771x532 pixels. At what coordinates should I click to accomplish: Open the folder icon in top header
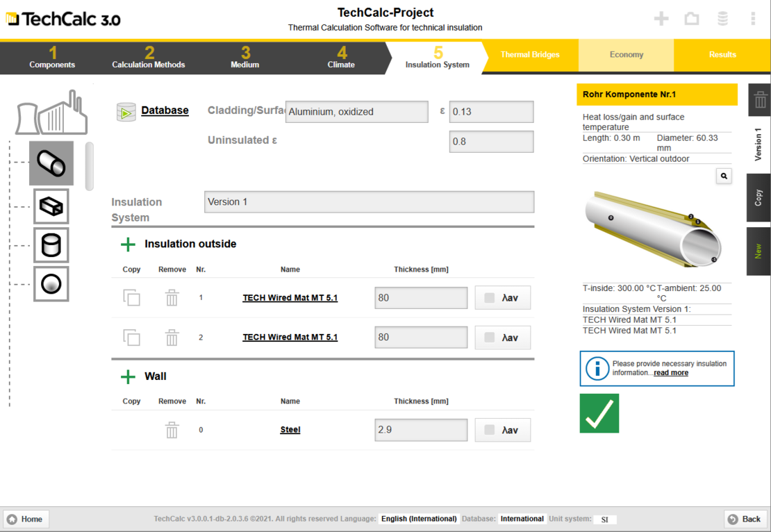(x=692, y=19)
